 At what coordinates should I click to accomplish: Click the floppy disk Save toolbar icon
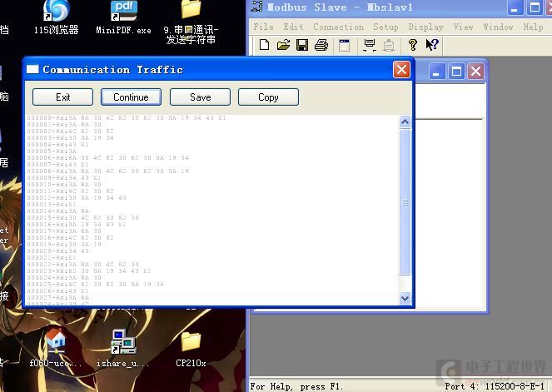pyautogui.click(x=302, y=45)
